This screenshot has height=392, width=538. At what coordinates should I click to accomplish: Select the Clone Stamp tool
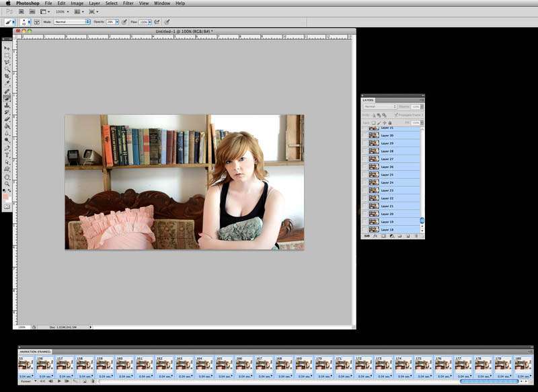(7, 106)
